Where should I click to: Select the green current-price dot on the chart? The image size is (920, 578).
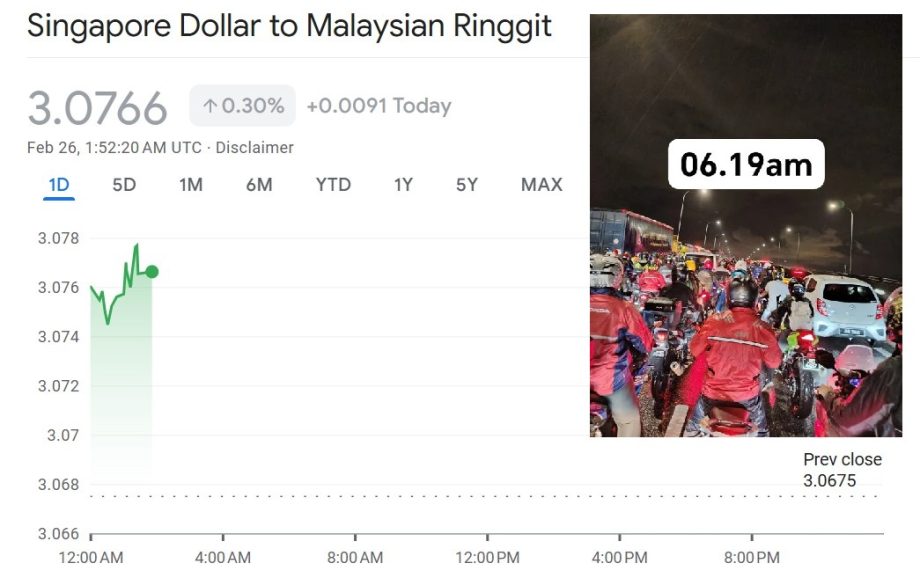pos(151,271)
